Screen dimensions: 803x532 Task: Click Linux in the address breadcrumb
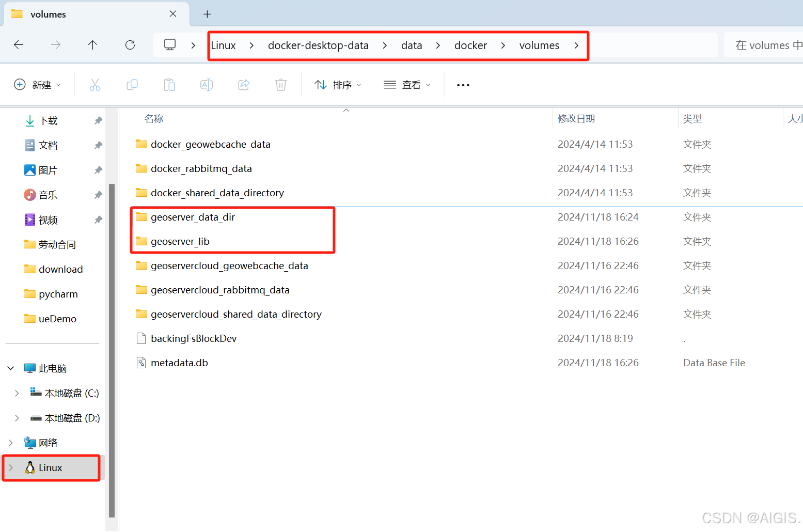(x=223, y=45)
